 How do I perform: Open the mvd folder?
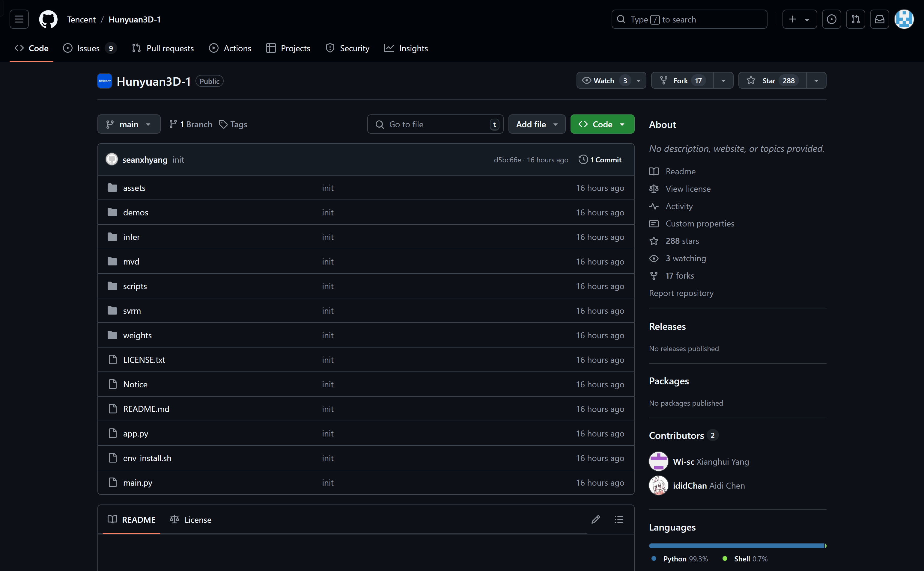pos(131,261)
